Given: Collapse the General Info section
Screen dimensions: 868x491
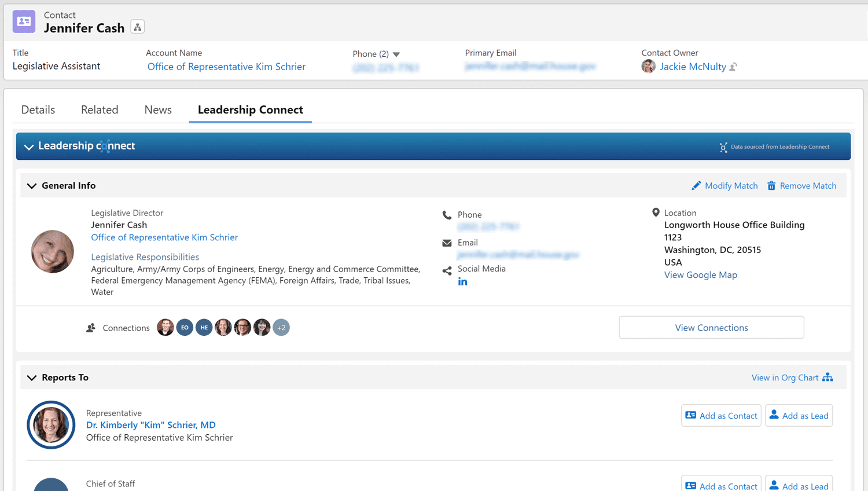Looking at the screenshot, I should [32, 186].
